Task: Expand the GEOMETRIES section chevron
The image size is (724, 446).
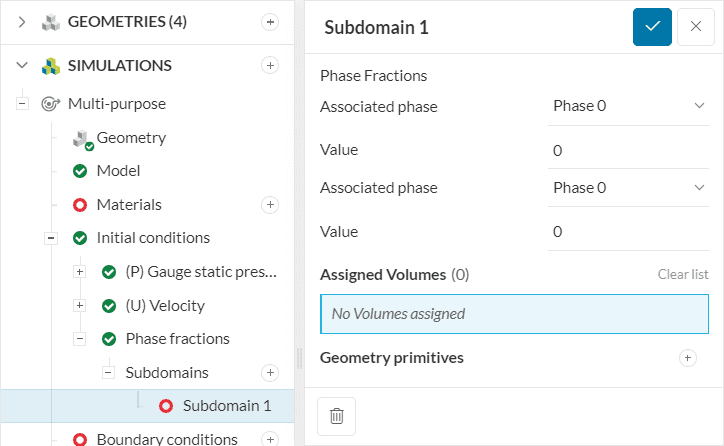Action: (22, 21)
